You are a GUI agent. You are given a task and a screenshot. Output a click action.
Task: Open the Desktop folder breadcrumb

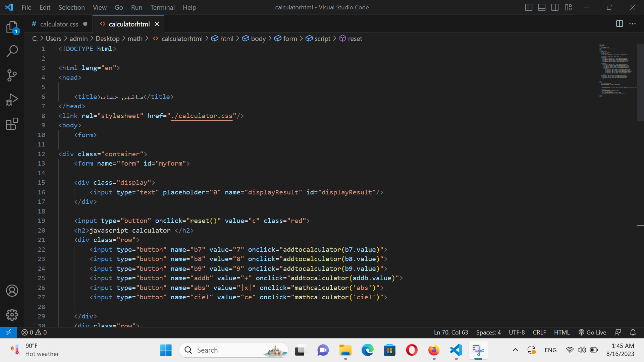[107, 39]
